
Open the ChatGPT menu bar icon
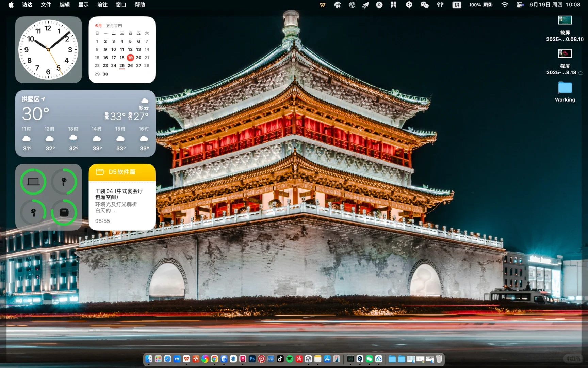click(x=352, y=5)
